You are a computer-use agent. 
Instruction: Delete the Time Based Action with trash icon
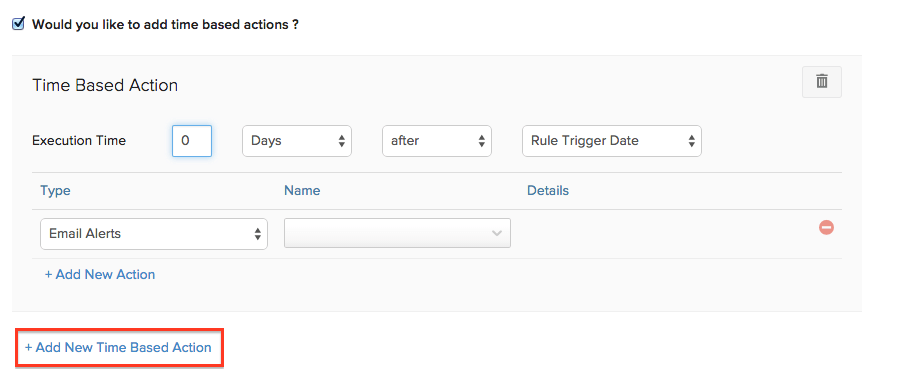pos(822,81)
